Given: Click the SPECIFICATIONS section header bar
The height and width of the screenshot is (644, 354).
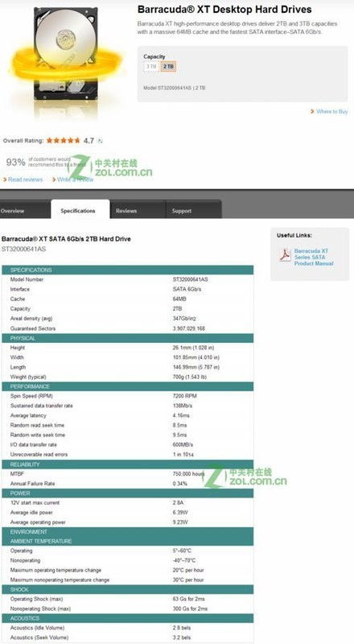Looking at the screenshot, I should 128,270.
